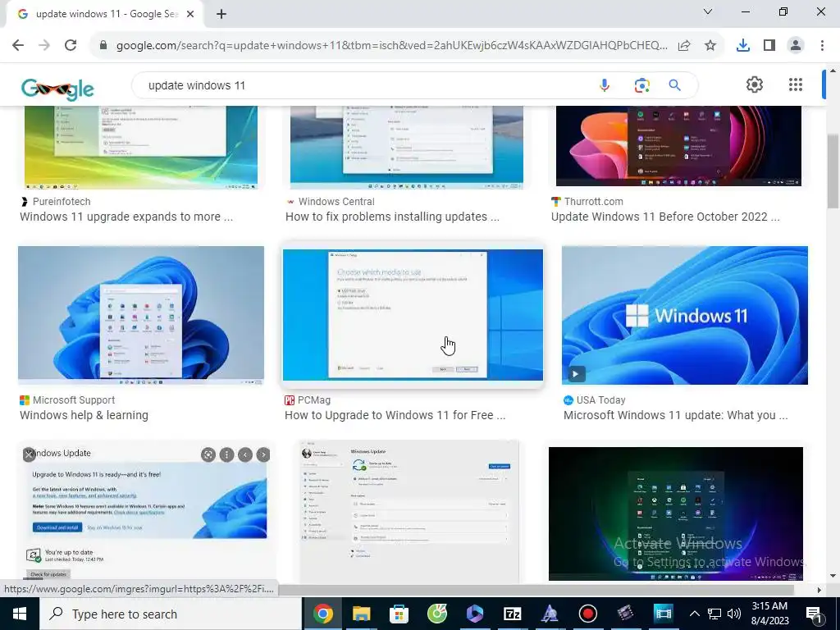Open the Windows Start menu

pyautogui.click(x=20, y=614)
